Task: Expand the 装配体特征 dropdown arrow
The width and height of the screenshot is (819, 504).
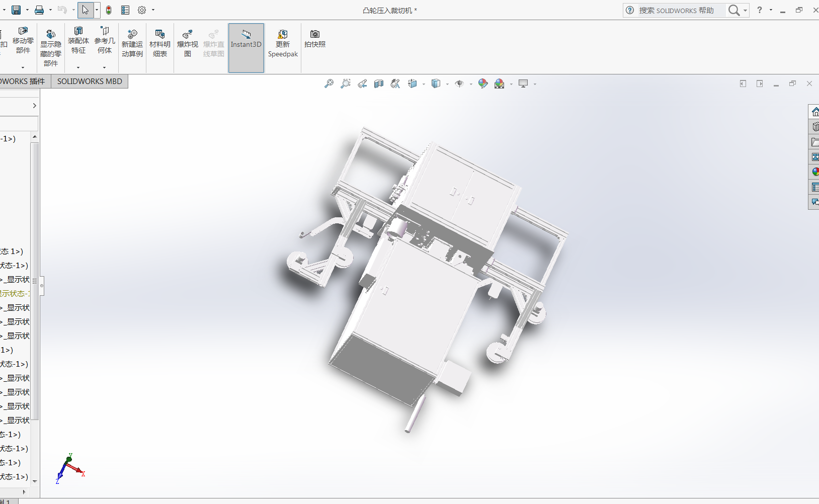Action: point(78,67)
